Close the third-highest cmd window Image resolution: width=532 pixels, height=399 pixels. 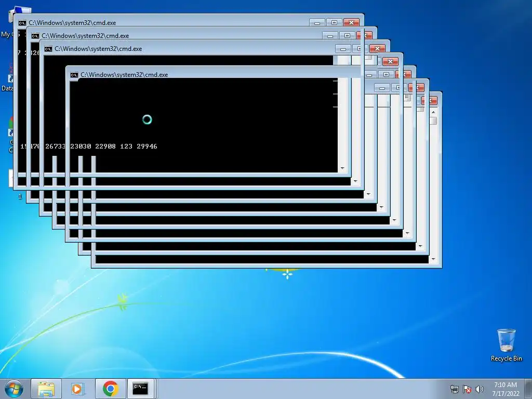pyautogui.click(x=377, y=48)
